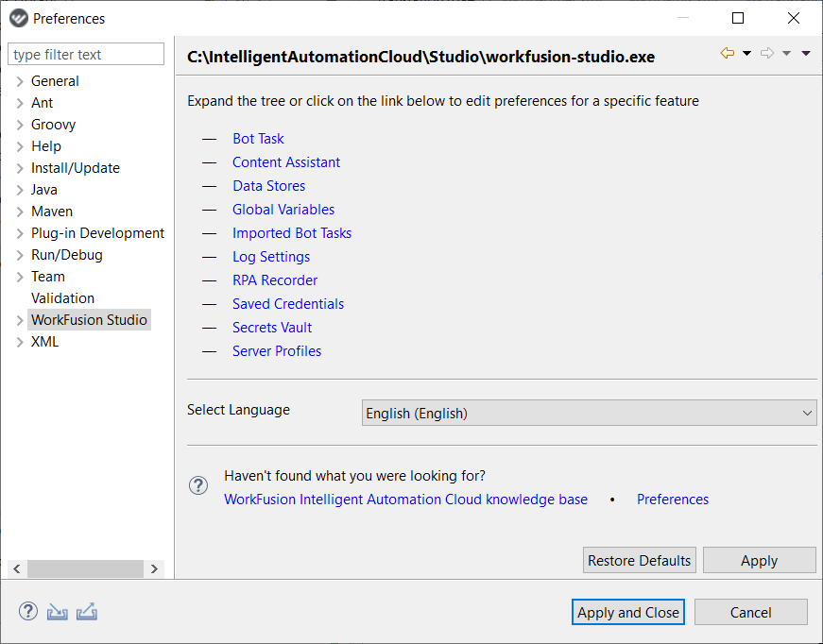Maximize the Preferences window
Image resolution: width=823 pixels, height=644 pixels.
tap(738, 18)
